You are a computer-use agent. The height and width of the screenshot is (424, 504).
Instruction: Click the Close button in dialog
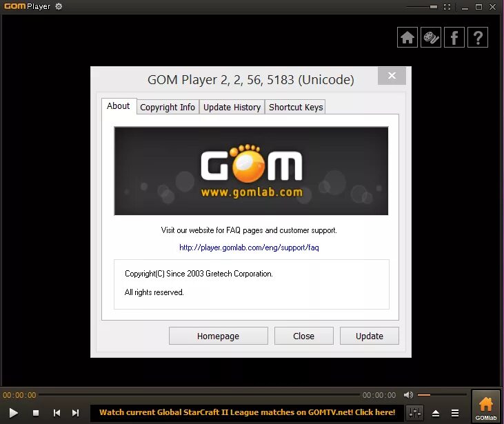(304, 336)
